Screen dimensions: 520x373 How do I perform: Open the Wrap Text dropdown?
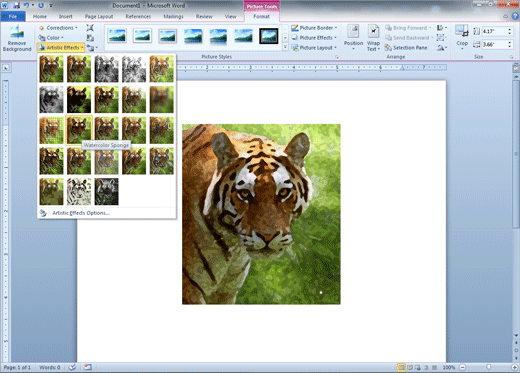[373, 38]
